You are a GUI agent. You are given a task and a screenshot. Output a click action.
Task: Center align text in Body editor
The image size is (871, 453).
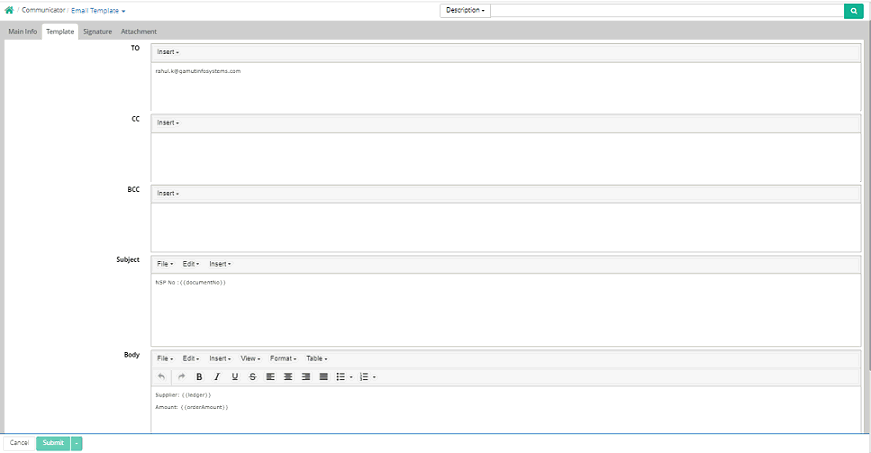click(x=287, y=377)
